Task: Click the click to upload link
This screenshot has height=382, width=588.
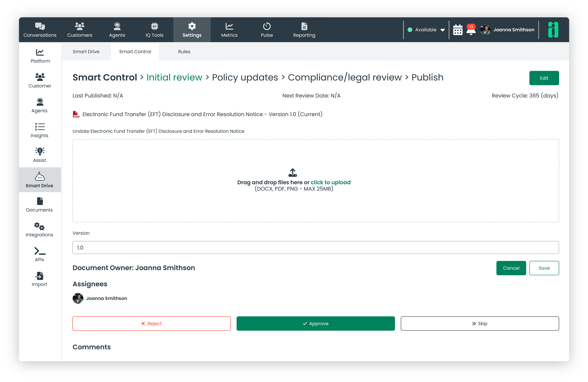Action: click(x=330, y=182)
